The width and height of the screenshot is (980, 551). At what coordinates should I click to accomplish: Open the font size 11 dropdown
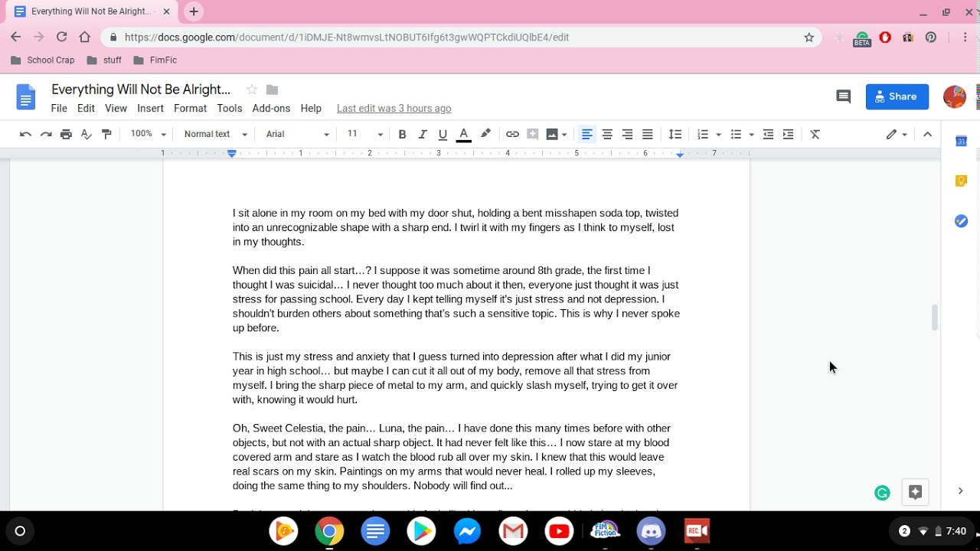coord(364,134)
